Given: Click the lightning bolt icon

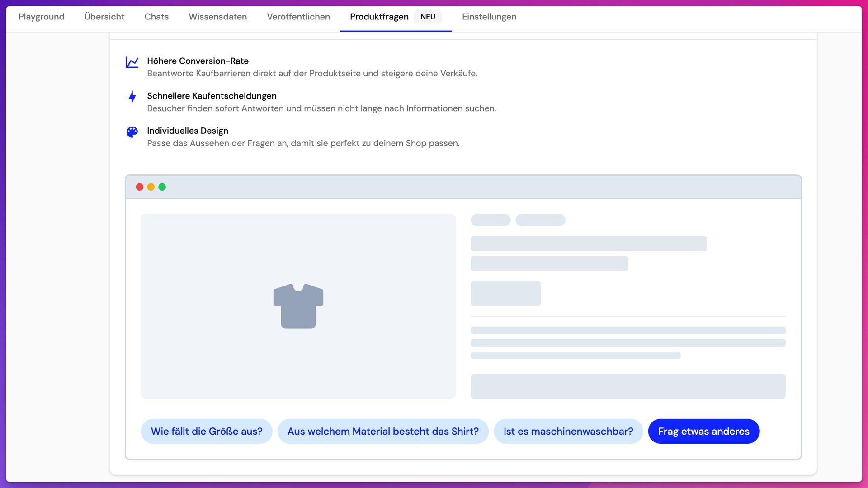Looking at the screenshot, I should coord(132,97).
